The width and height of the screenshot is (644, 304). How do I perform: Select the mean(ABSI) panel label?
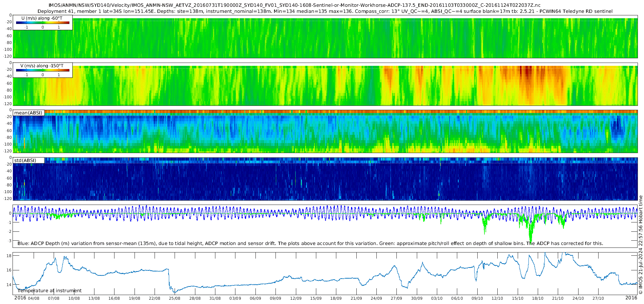29,113
